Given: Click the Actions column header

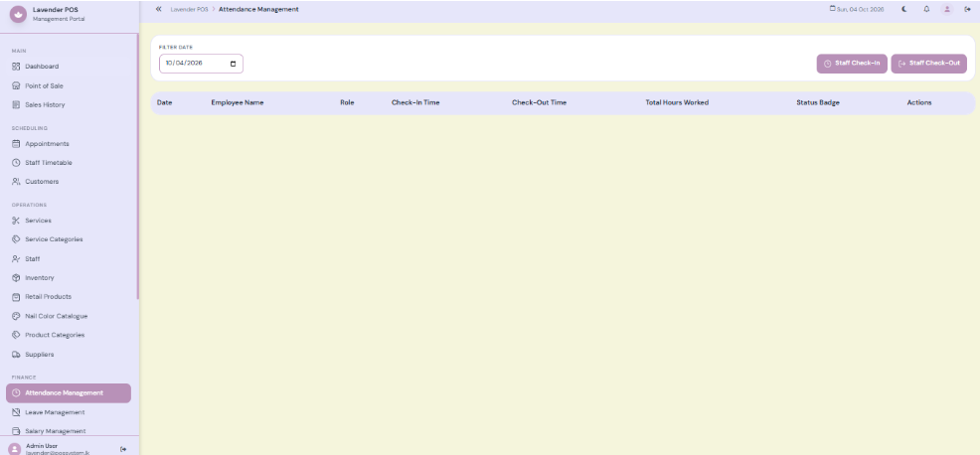Looking at the screenshot, I should click(x=919, y=102).
